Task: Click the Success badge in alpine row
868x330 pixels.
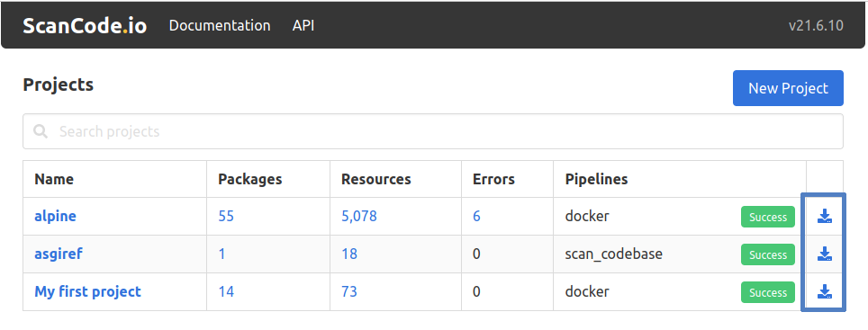Action: [768, 217]
